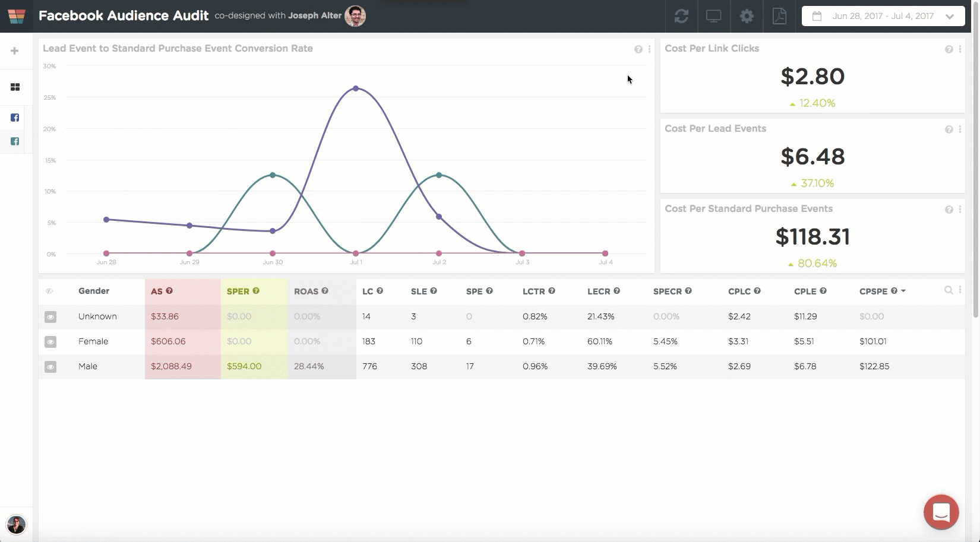Sort table by AS column header
Image resolution: width=980 pixels, height=542 pixels.
156,291
